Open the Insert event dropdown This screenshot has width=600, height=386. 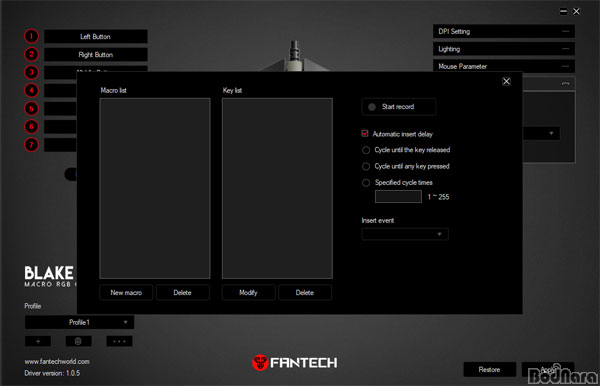pos(405,234)
